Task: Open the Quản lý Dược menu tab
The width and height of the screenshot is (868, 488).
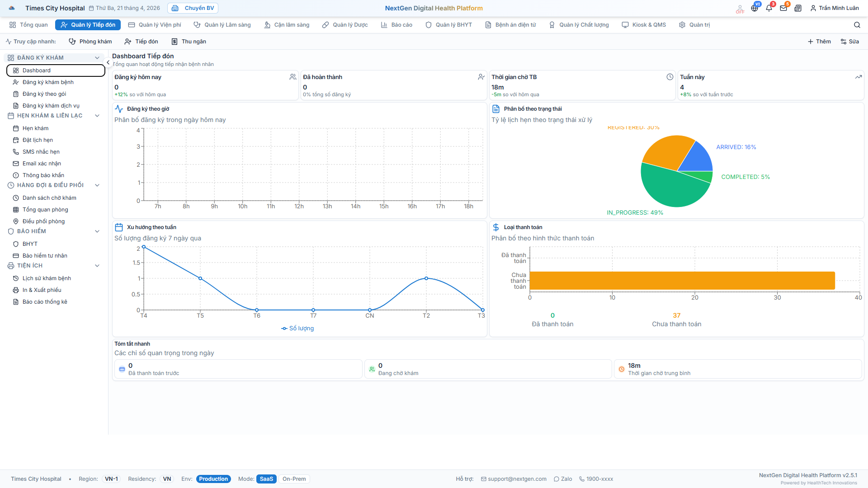Action: point(345,25)
